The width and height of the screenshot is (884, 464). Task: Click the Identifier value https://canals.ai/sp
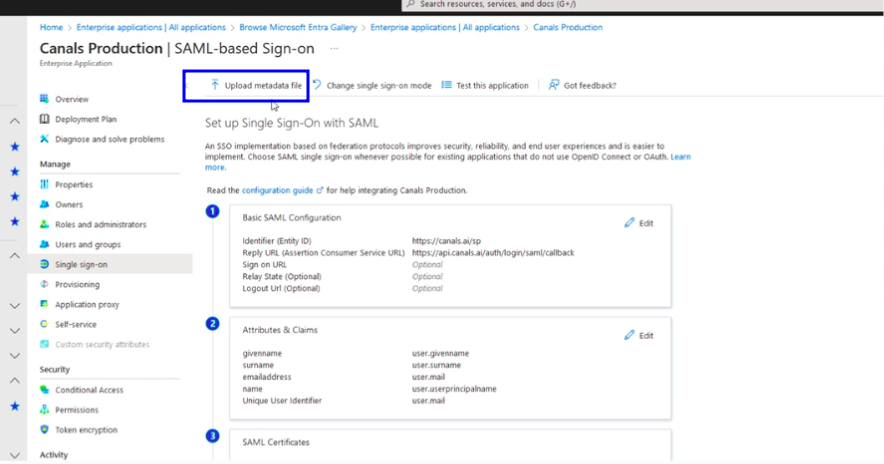click(x=447, y=241)
